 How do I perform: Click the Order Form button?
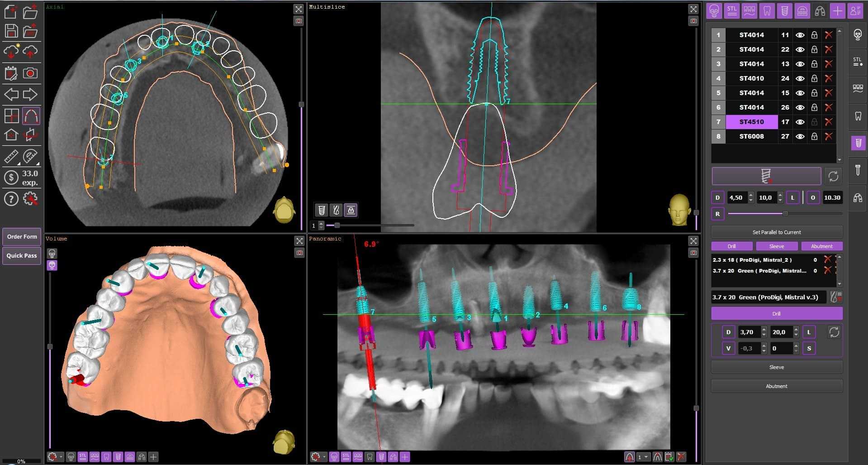tap(22, 237)
